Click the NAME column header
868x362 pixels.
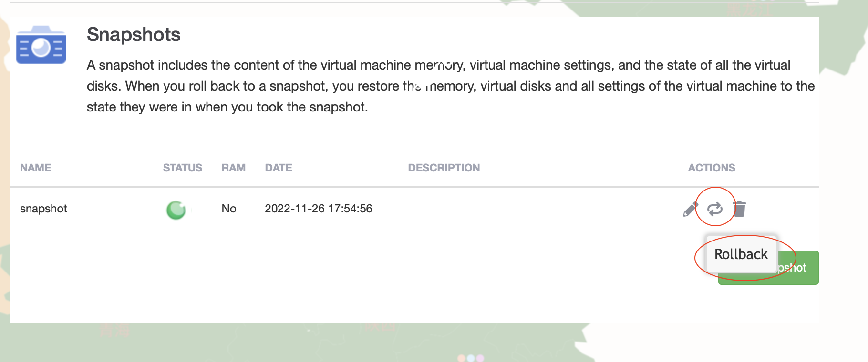35,168
